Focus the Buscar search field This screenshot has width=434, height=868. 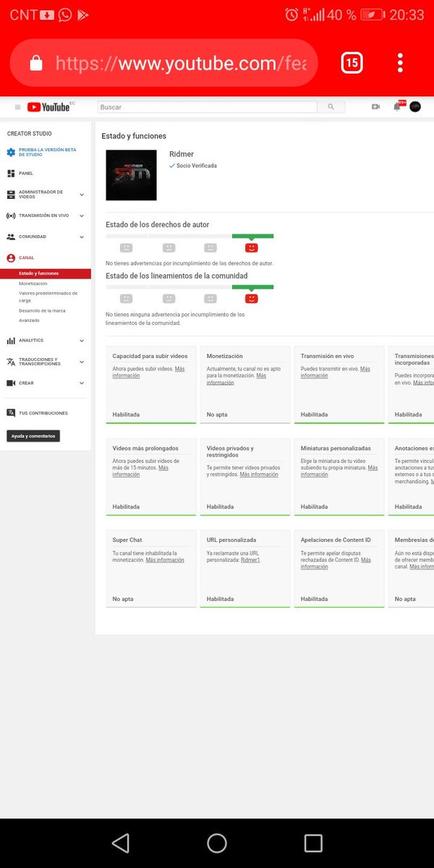coord(207,107)
